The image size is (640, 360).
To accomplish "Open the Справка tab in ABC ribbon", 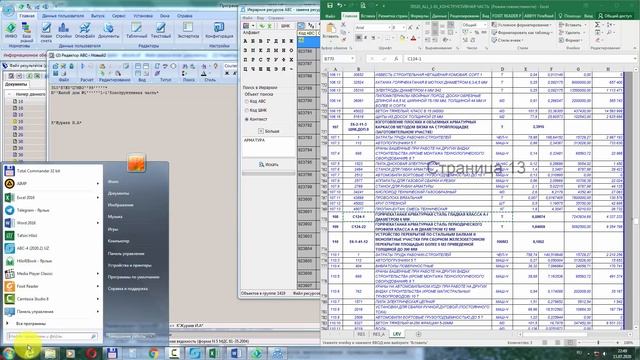I will (184, 16).
